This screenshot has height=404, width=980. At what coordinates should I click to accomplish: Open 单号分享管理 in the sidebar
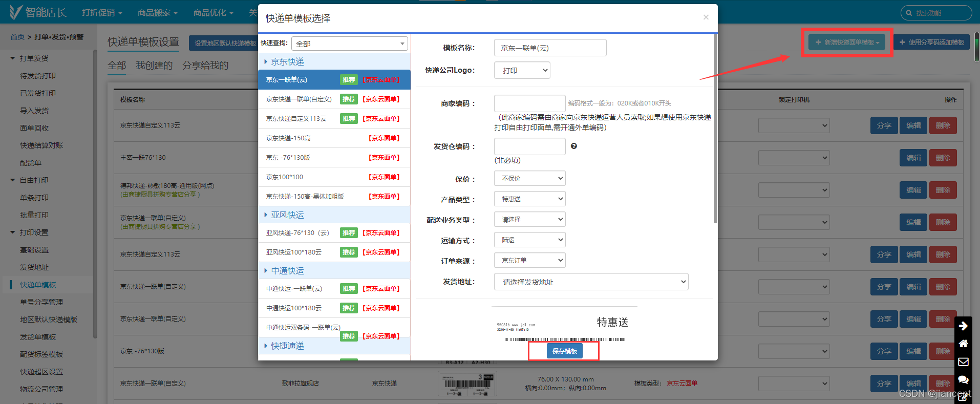tap(41, 302)
